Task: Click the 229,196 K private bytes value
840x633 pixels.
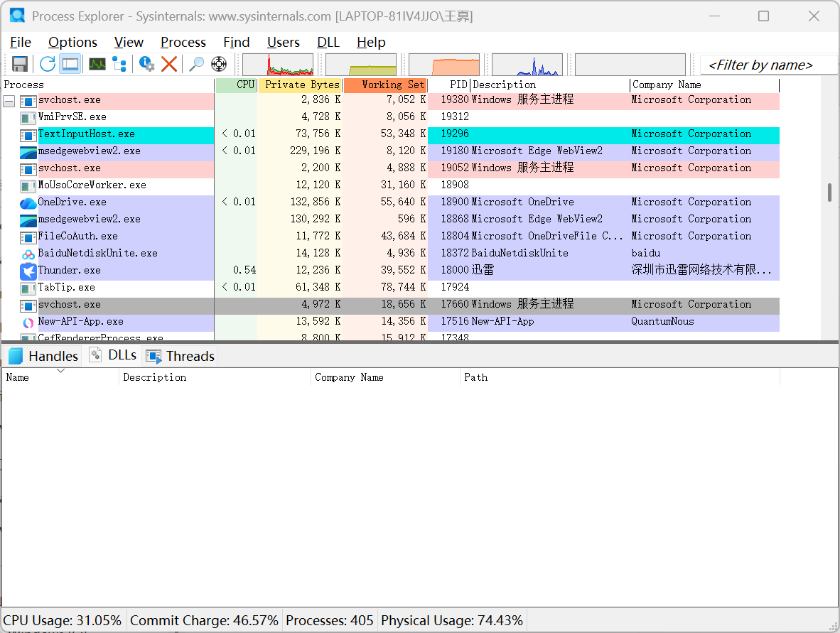Action: tap(315, 151)
